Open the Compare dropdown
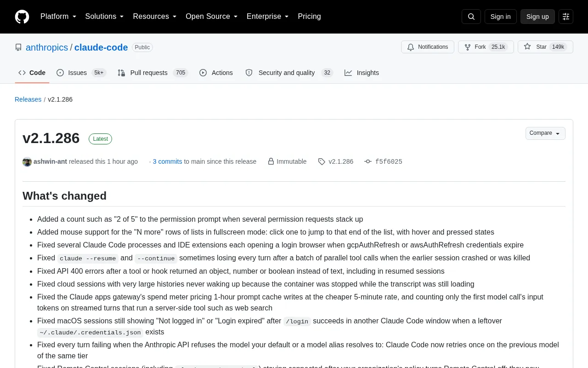The width and height of the screenshot is (588, 368). click(545, 133)
